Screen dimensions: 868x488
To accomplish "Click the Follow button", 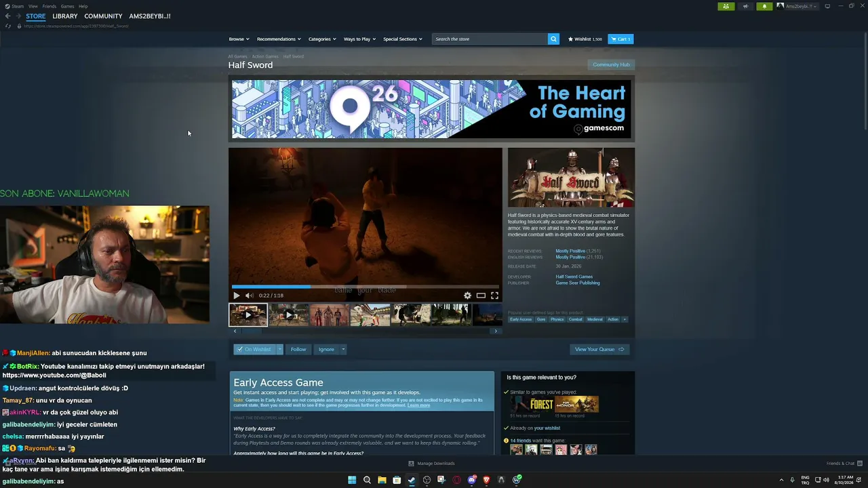I will [x=298, y=349].
